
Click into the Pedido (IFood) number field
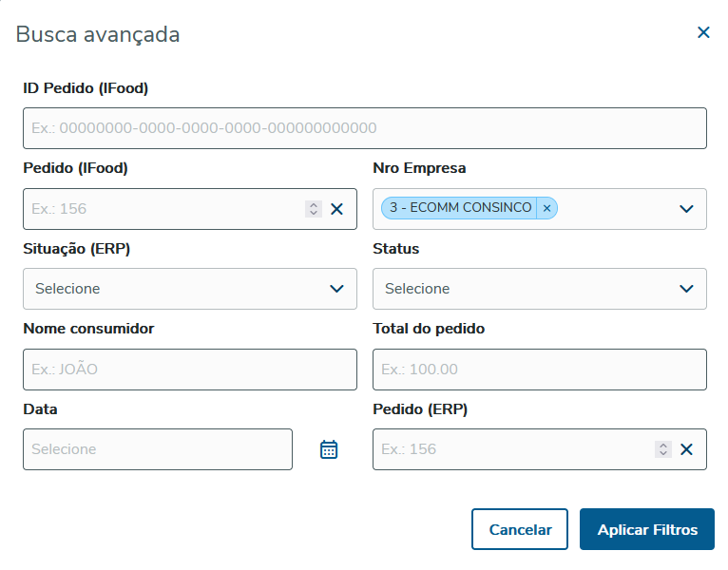coord(162,209)
